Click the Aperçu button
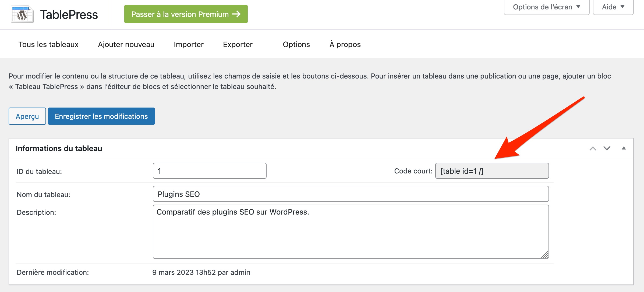The width and height of the screenshot is (644, 292). click(x=27, y=116)
